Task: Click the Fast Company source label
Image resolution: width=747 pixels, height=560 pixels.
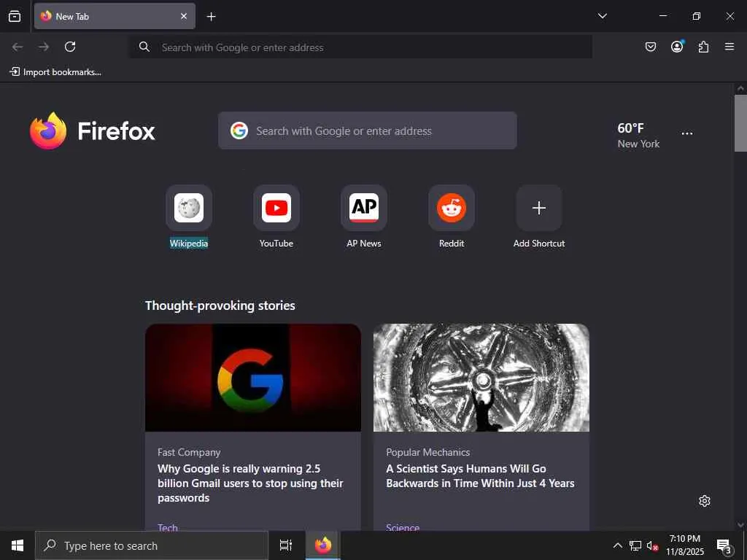Action: [x=189, y=452]
